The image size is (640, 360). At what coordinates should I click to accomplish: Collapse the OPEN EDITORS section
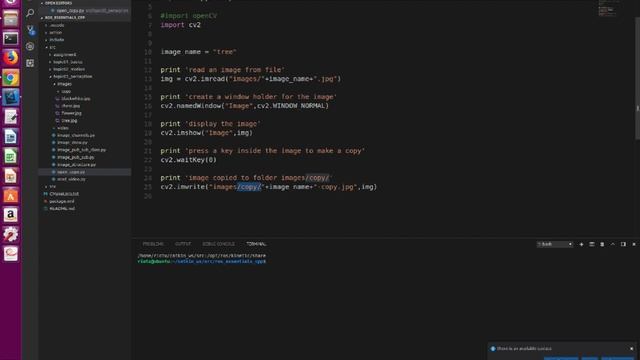click(58, 3)
